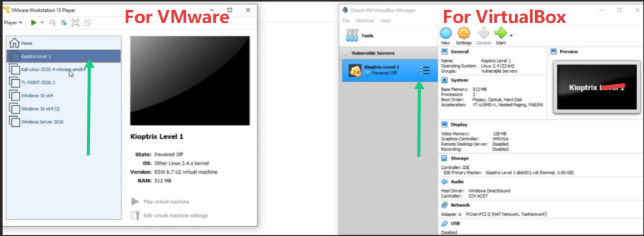Viewport: 644px width, 236px height.
Task: Click the removable devices icon in VMware toolbar
Action: (64, 23)
